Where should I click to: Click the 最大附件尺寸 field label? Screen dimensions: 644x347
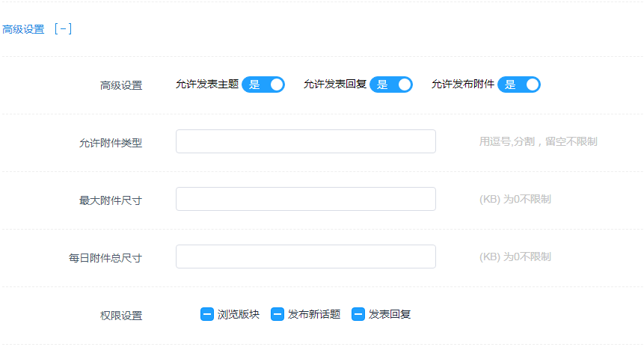(x=111, y=200)
